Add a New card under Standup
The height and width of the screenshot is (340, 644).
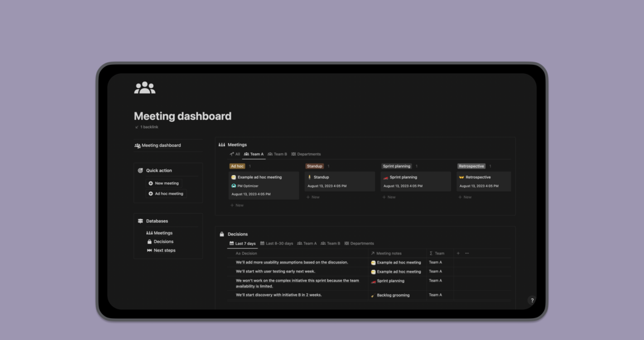313,198
